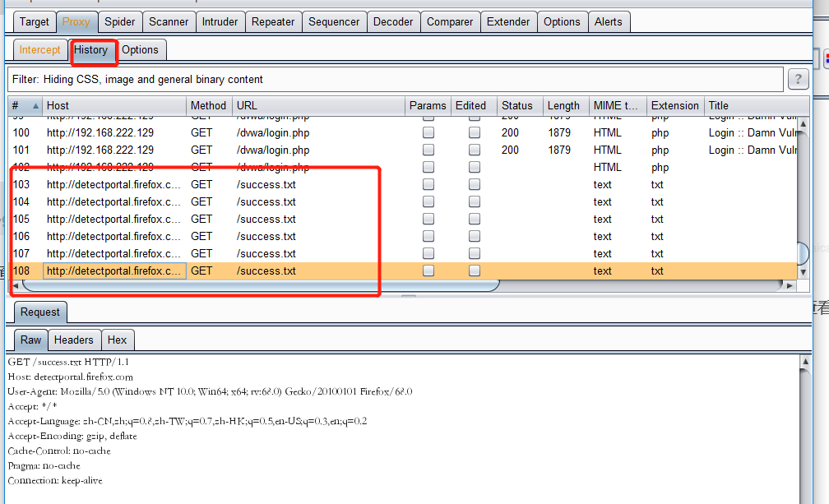Sort by the Edited column header
This screenshot has width=829, height=504.
click(474, 106)
